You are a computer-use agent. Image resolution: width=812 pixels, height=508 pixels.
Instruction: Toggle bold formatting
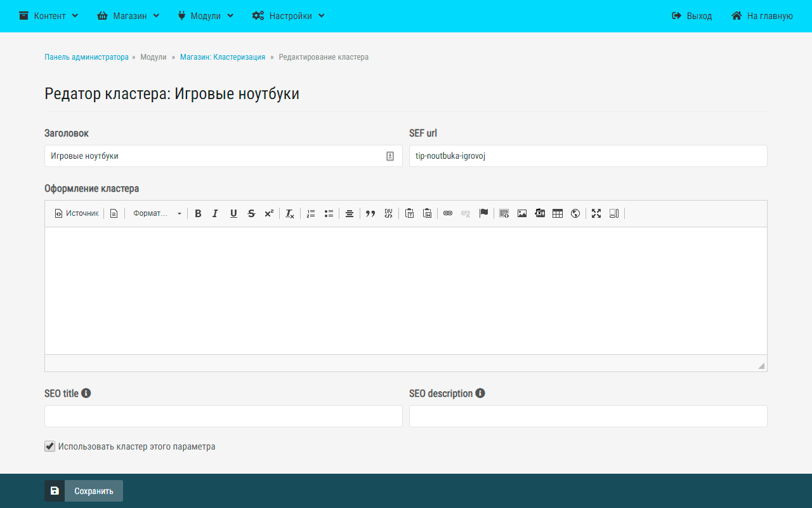(x=198, y=213)
